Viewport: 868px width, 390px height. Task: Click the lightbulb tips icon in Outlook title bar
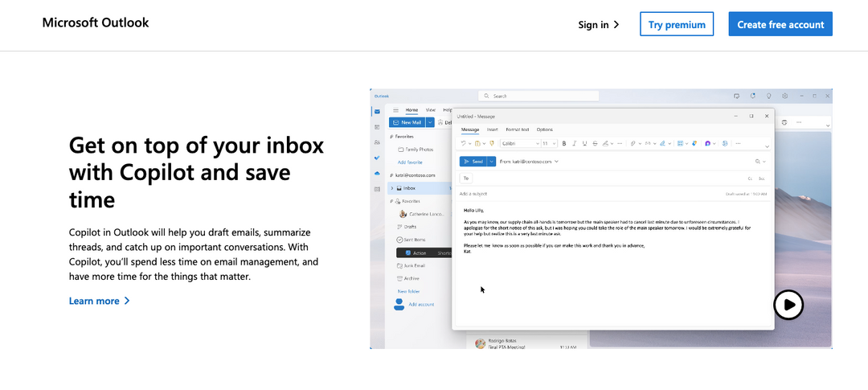[769, 96]
